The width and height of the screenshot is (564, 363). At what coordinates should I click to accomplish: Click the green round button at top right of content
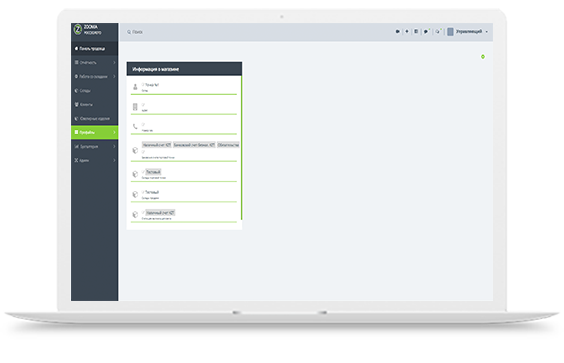pos(483,57)
